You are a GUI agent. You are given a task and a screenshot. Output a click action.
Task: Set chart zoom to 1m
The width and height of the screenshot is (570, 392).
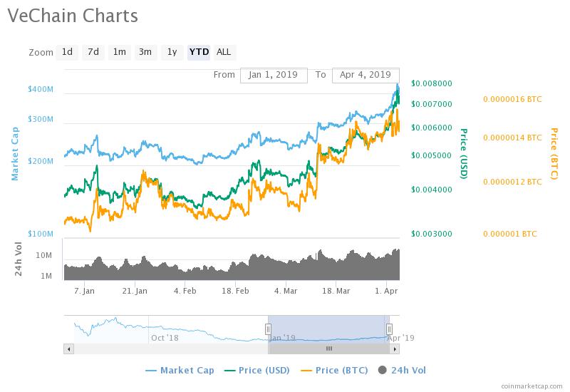point(120,52)
